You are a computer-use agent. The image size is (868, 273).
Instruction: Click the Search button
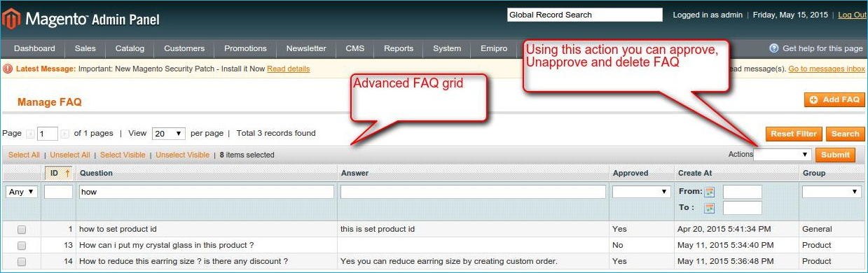(x=846, y=134)
